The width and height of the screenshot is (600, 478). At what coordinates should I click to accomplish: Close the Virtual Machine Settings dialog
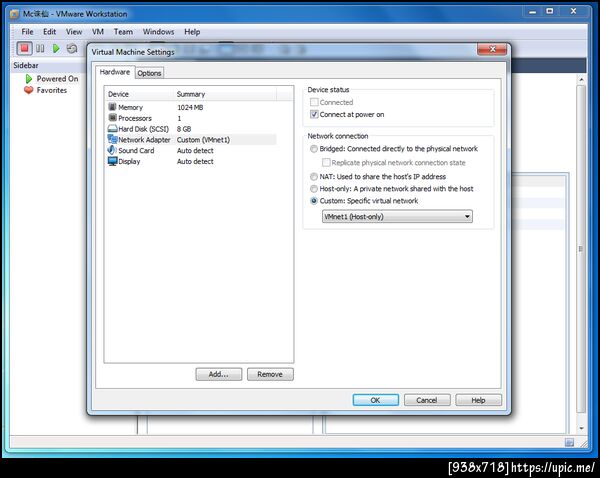[x=492, y=49]
